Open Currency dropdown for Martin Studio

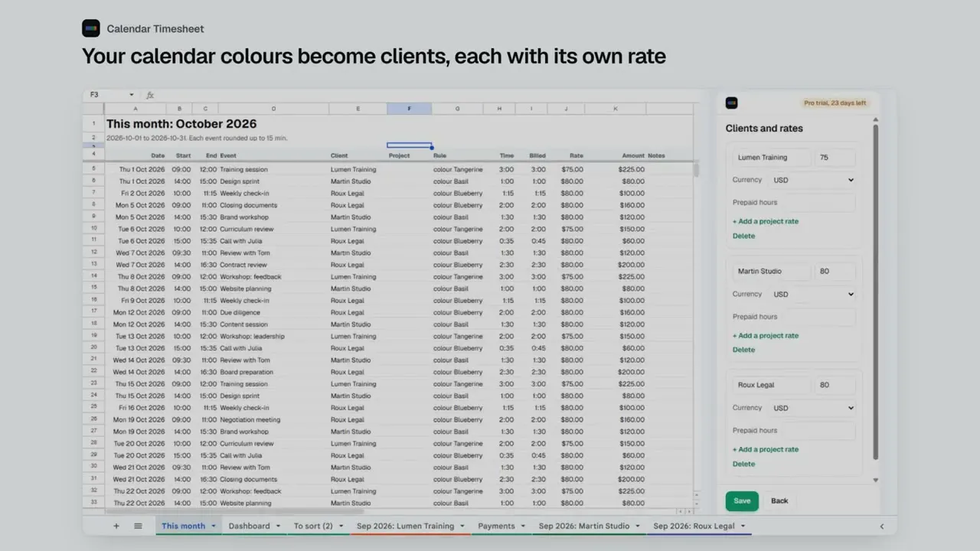coord(812,294)
